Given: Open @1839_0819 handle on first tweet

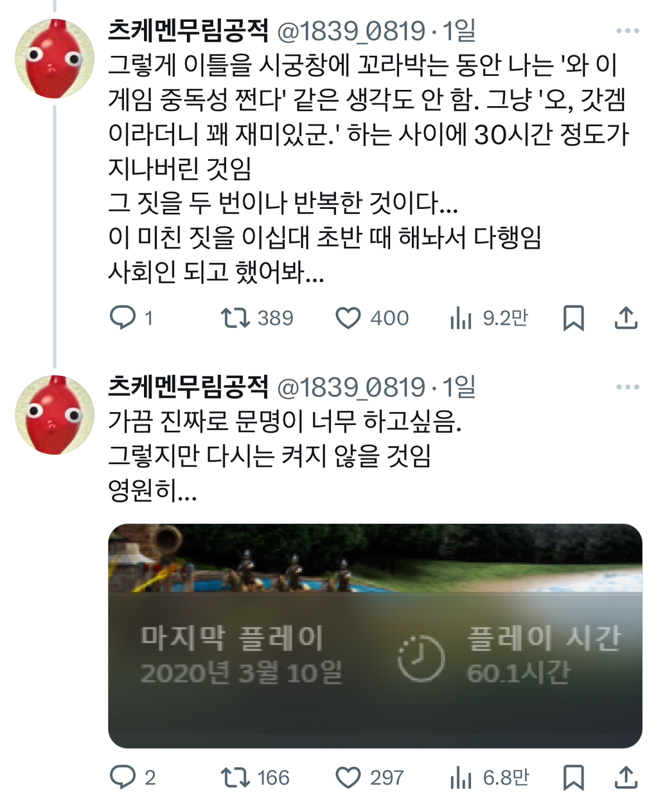Looking at the screenshot, I should pos(351,30).
